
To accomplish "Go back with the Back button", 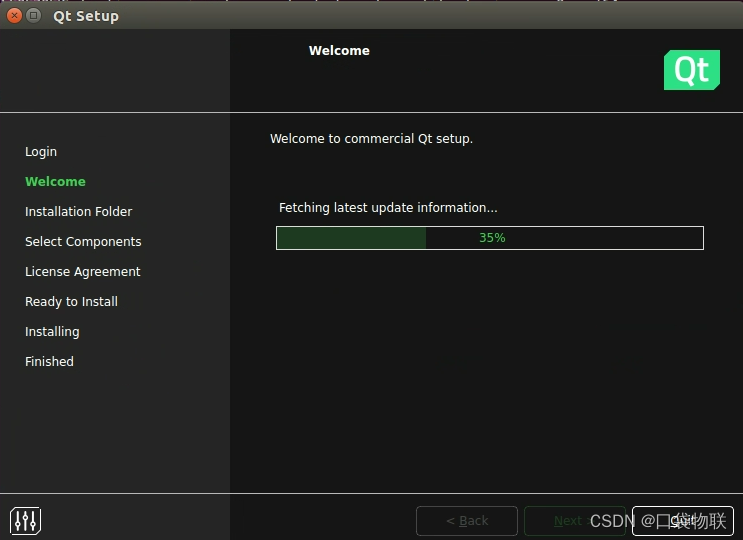I will pyautogui.click(x=467, y=521).
